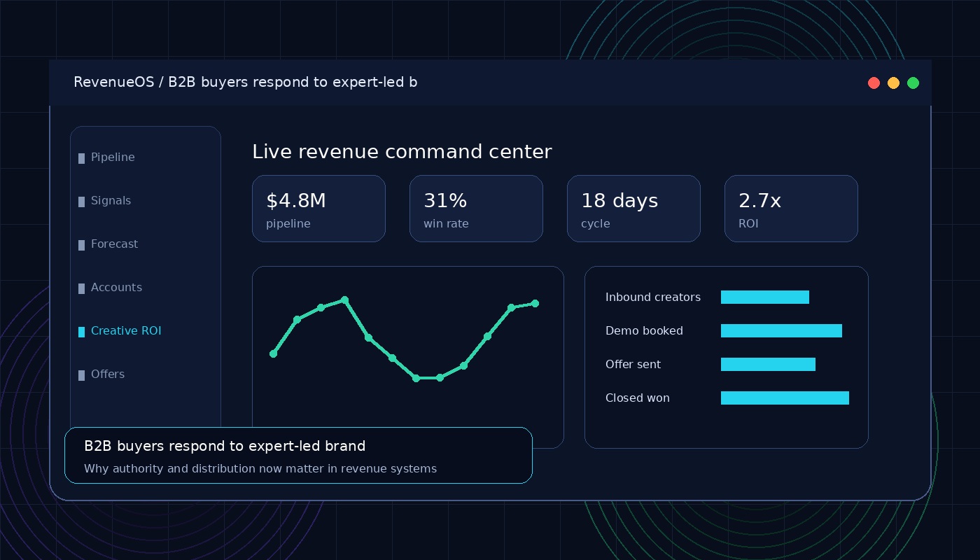Open the $4.8M pipeline card
Screen dimensions: 980x560
[x=318, y=209]
